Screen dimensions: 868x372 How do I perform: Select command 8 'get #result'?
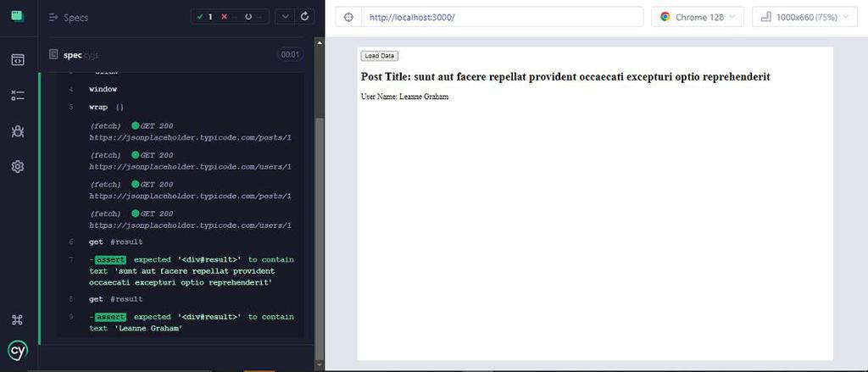click(181, 299)
